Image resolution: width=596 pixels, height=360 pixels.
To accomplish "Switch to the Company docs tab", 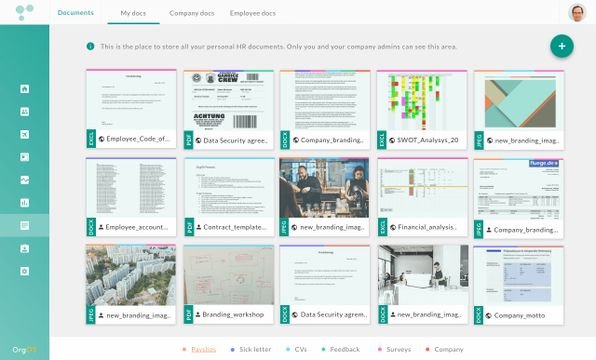I will [192, 13].
